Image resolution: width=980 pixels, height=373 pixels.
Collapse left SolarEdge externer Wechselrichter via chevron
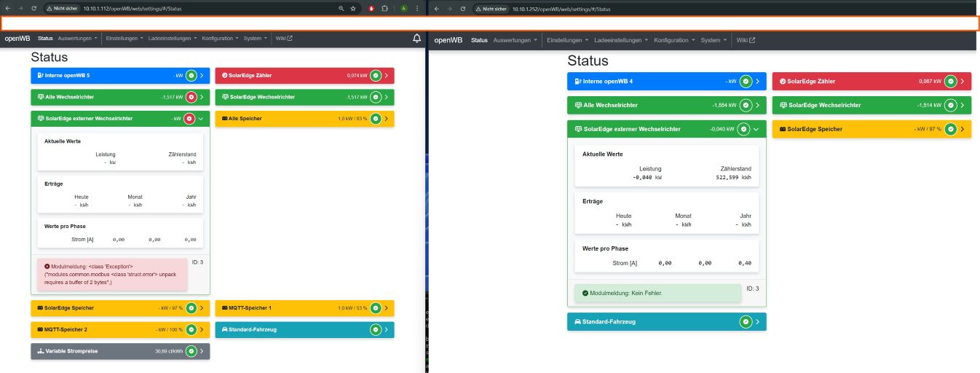[x=200, y=118]
